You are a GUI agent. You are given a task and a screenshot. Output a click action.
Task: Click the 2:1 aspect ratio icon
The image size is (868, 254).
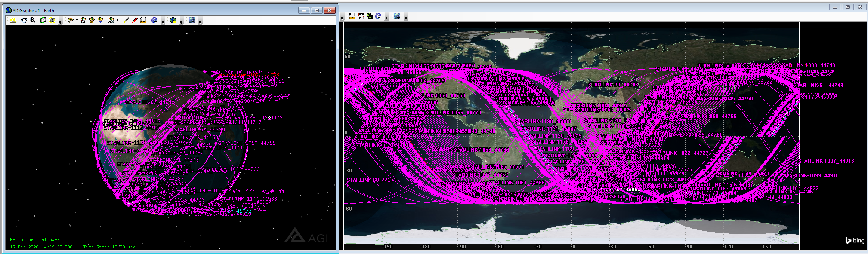click(361, 16)
